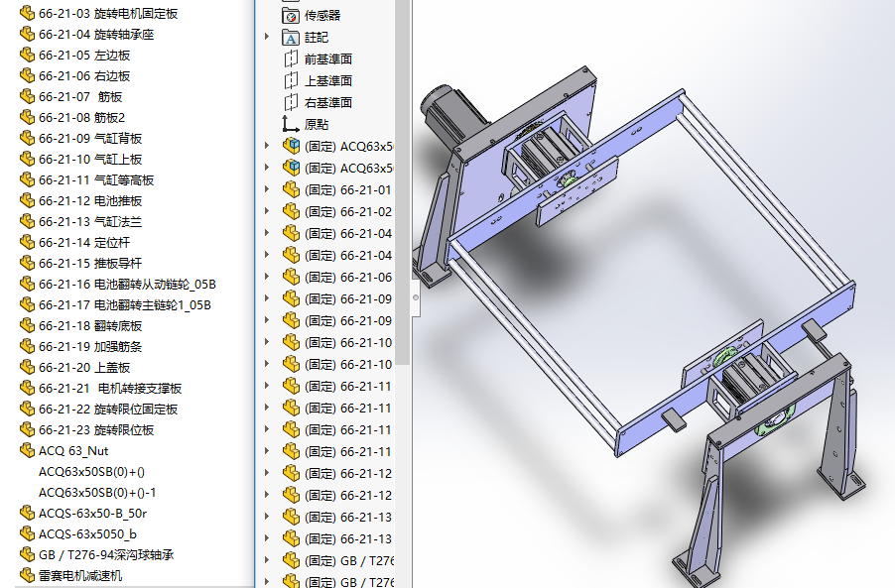Select the 66-21-13 气缸法兰 row
The height and width of the screenshot is (588, 895).
[80, 222]
